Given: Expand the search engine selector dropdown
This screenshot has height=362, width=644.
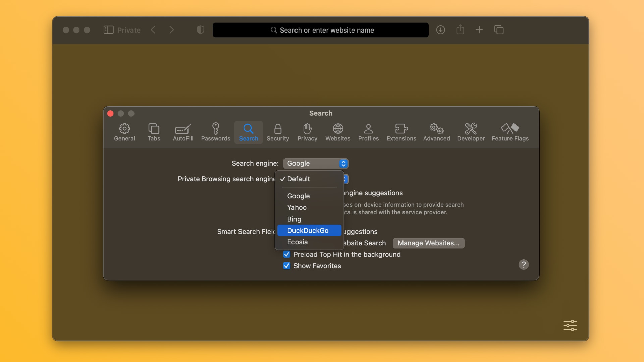Looking at the screenshot, I should click(315, 163).
